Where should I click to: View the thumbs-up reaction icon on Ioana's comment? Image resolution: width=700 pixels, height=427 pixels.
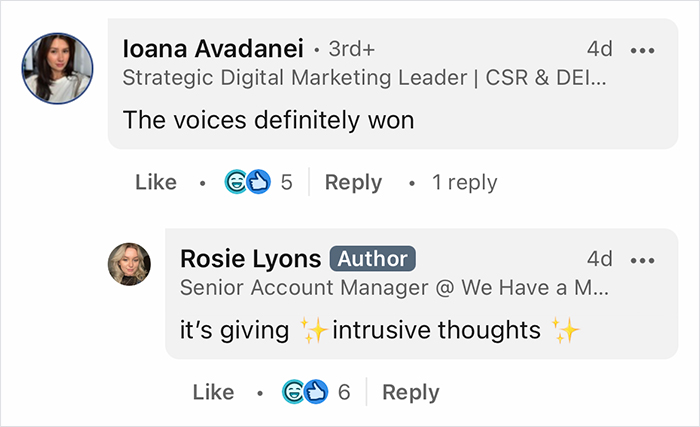tap(259, 182)
